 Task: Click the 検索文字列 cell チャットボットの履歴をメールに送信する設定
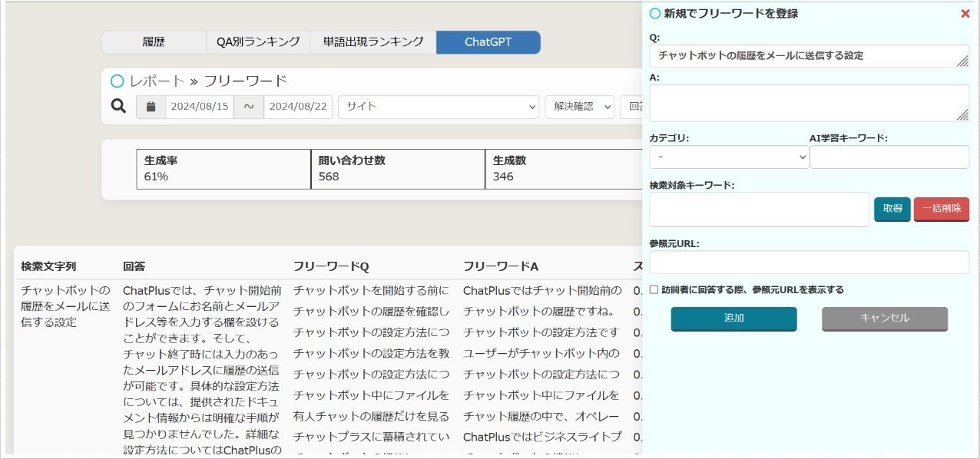pyautogui.click(x=65, y=306)
